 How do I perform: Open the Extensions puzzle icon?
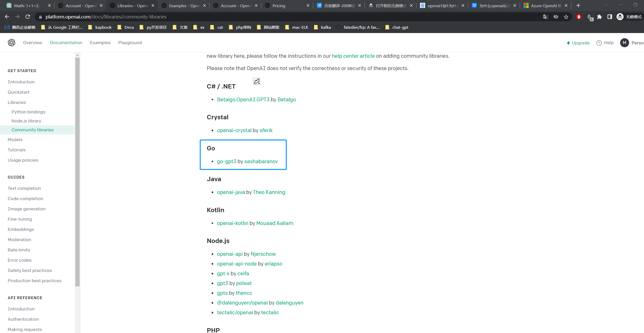point(599,17)
